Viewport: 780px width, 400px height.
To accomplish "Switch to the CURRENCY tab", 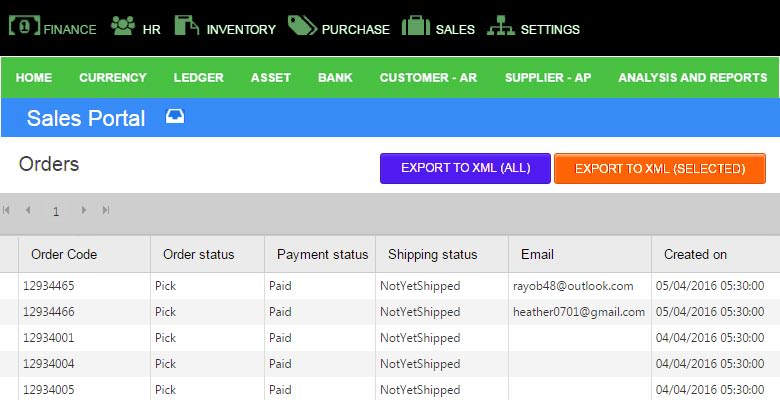I will pyautogui.click(x=113, y=78).
